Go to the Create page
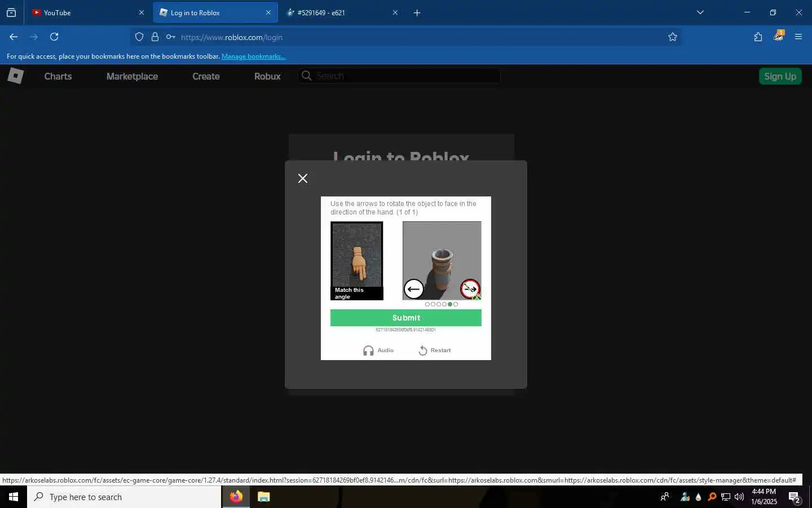812x508 pixels. pos(206,76)
